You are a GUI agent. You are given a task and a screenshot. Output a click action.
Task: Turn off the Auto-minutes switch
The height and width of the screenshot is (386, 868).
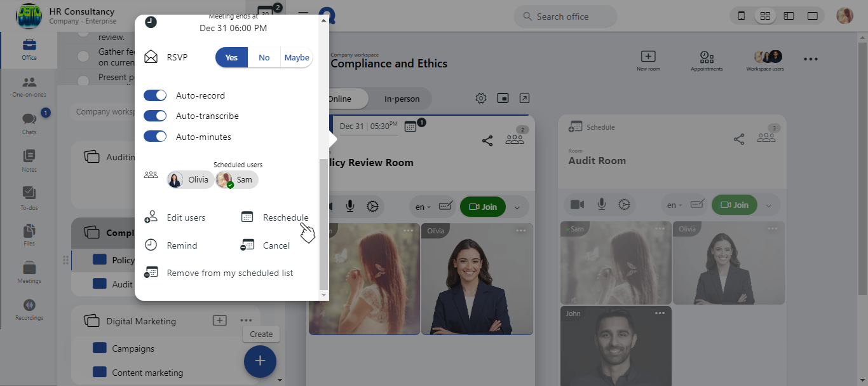155,137
